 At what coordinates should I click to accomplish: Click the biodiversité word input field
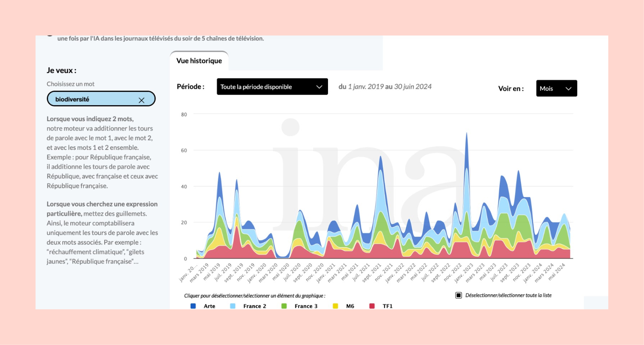(92, 99)
